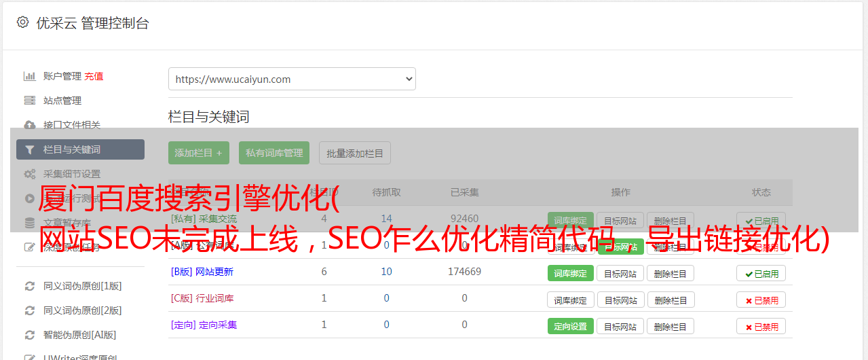Open 文章暂存库 in the sidebar

click(67, 223)
